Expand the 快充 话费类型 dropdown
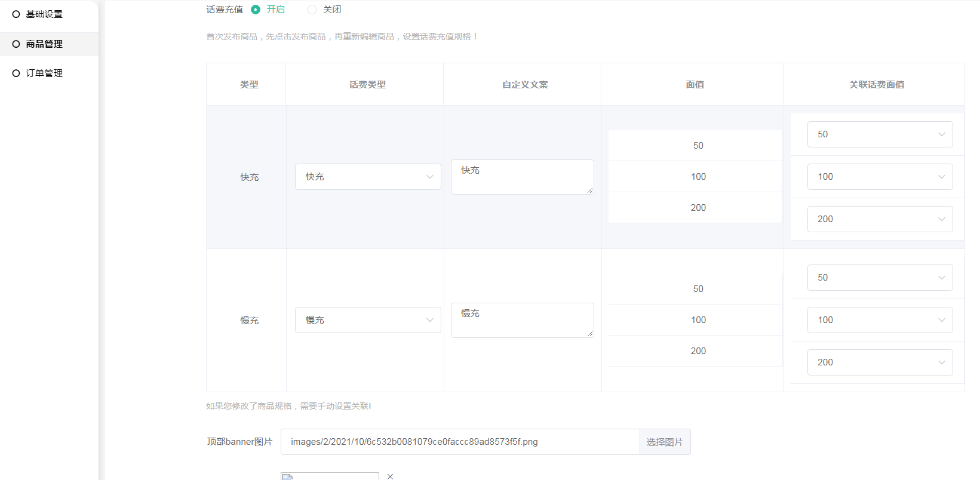 click(368, 177)
